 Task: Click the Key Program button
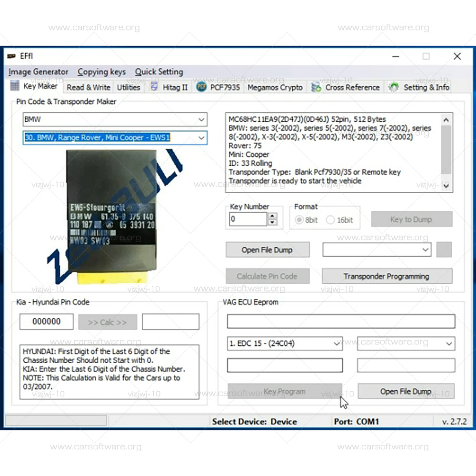pos(285,392)
